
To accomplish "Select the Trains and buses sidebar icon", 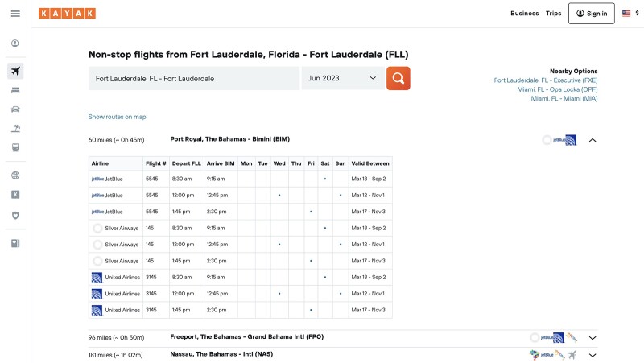I will pyautogui.click(x=15, y=148).
